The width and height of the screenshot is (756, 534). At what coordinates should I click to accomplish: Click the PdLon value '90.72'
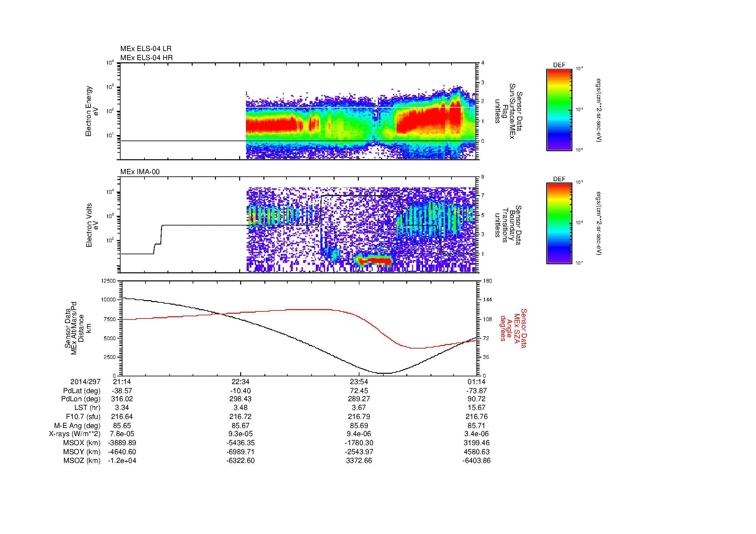coord(476,399)
